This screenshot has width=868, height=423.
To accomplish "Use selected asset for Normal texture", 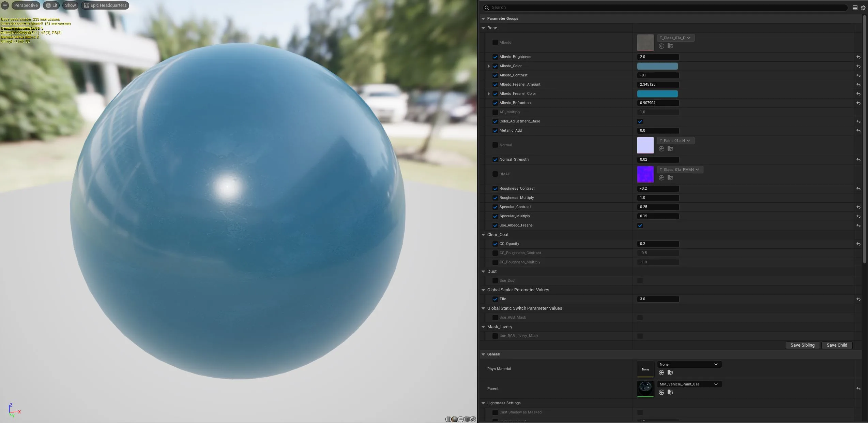I will coord(661,149).
